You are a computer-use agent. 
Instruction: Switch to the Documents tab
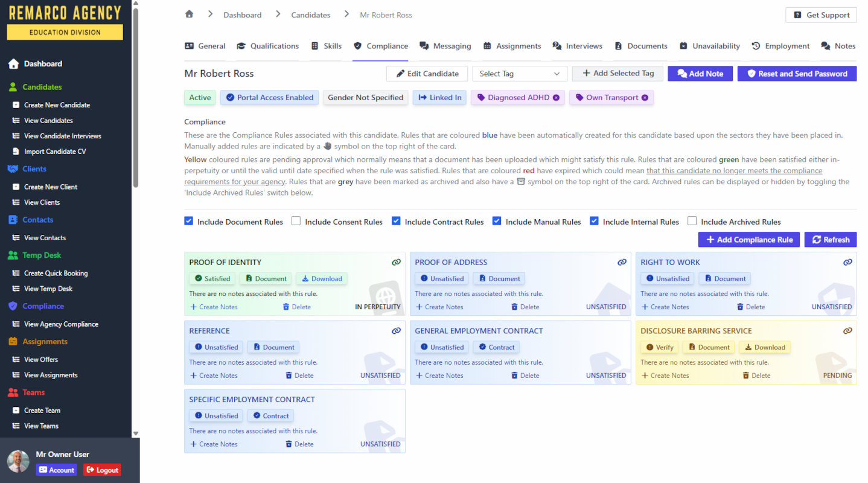pyautogui.click(x=640, y=46)
